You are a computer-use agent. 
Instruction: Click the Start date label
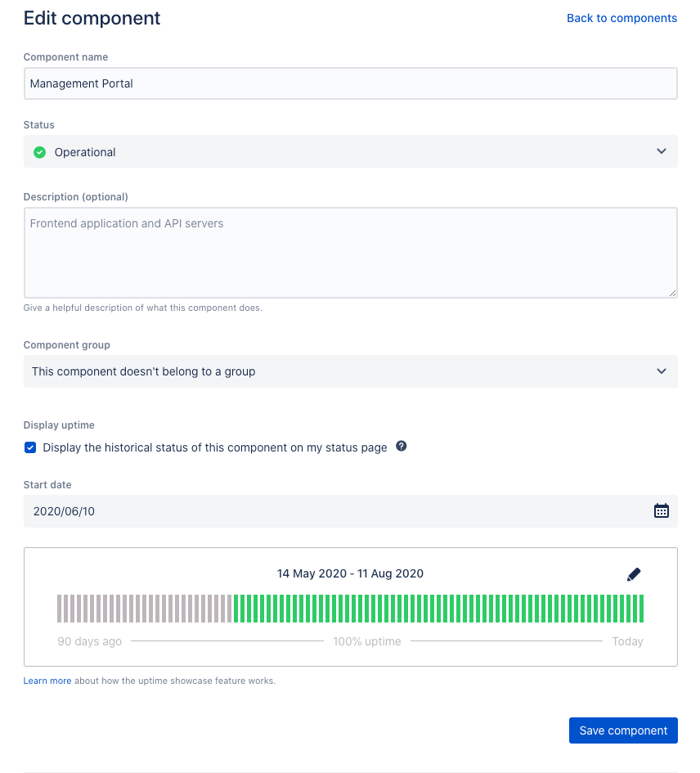tap(47, 485)
